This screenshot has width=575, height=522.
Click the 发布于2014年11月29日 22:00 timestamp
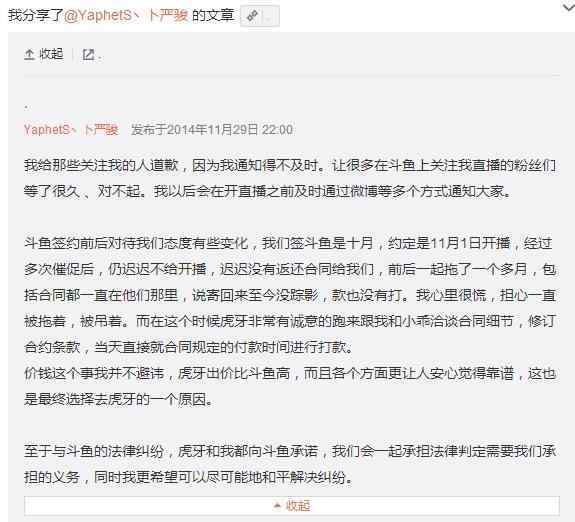point(212,129)
